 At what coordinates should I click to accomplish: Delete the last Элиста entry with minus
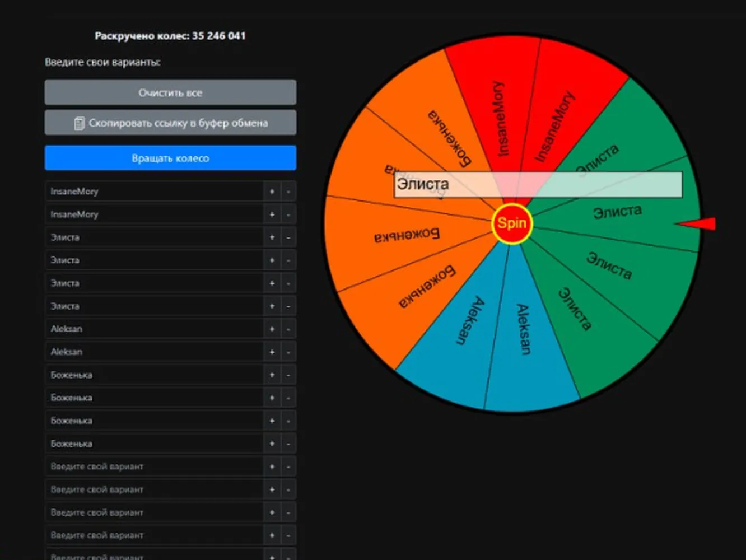point(288,306)
